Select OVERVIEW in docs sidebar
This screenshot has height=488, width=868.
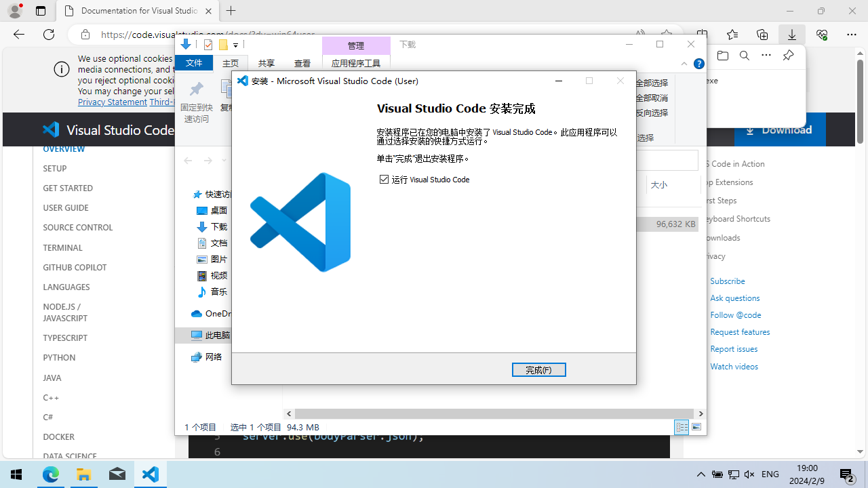64,148
